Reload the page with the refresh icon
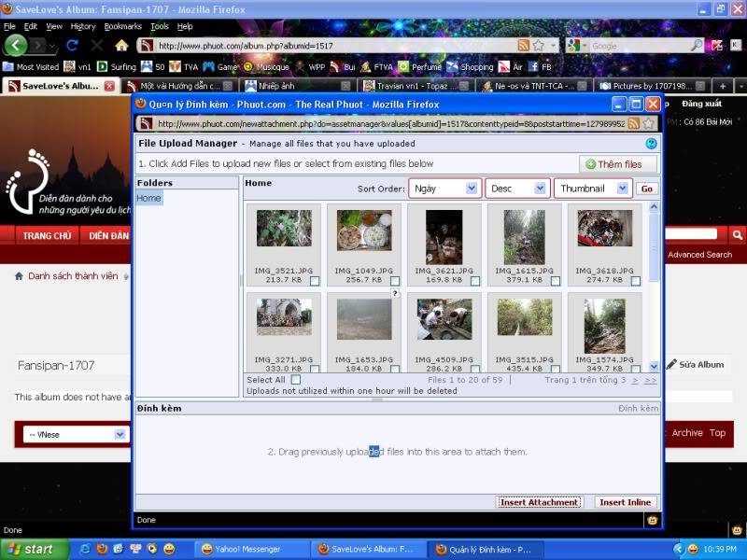Image resolution: width=747 pixels, height=560 pixels. 73,46
